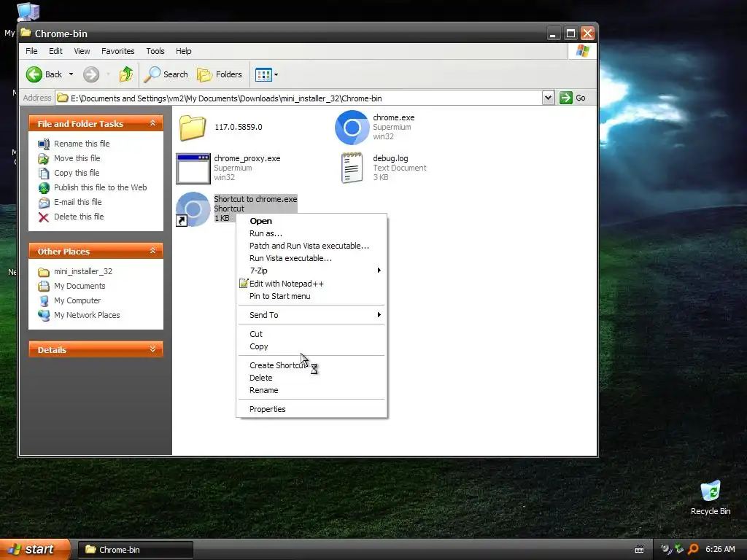Image resolution: width=747 pixels, height=560 pixels.
Task: Choose Patch and Run Vista executable...
Action: coord(311,246)
